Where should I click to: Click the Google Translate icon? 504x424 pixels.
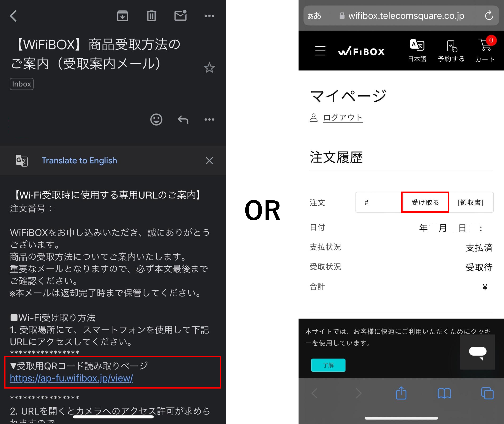[x=22, y=161]
